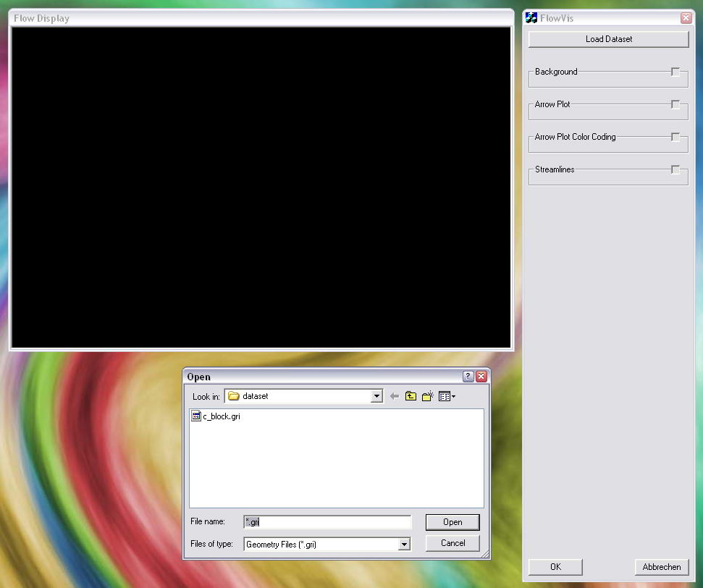703x588 pixels.
Task: Click the FlowVis application icon in title bar
Action: pyautogui.click(x=531, y=18)
